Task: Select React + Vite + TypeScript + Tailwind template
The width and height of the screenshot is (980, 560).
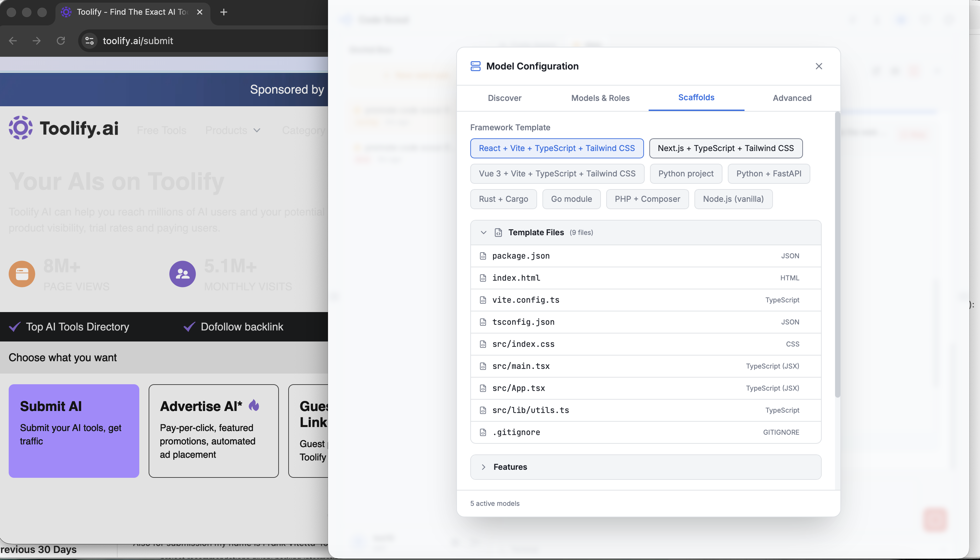Action: pyautogui.click(x=557, y=148)
